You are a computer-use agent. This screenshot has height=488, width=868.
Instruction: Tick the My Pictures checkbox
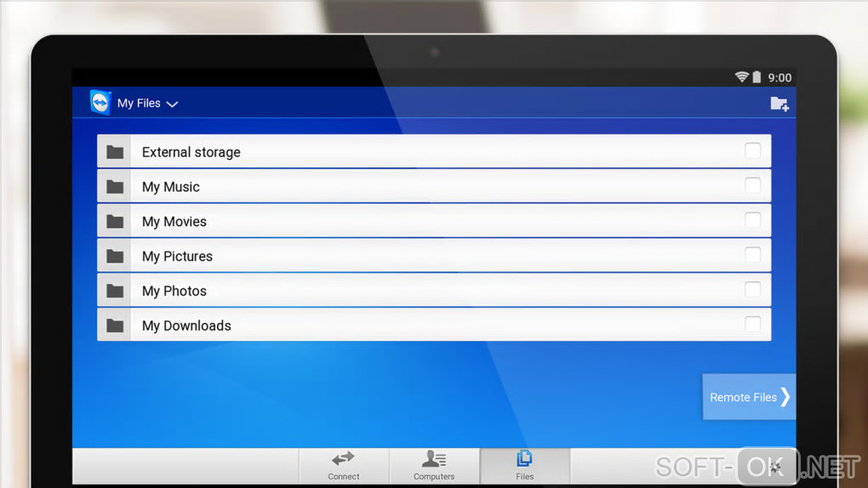(x=752, y=255)
